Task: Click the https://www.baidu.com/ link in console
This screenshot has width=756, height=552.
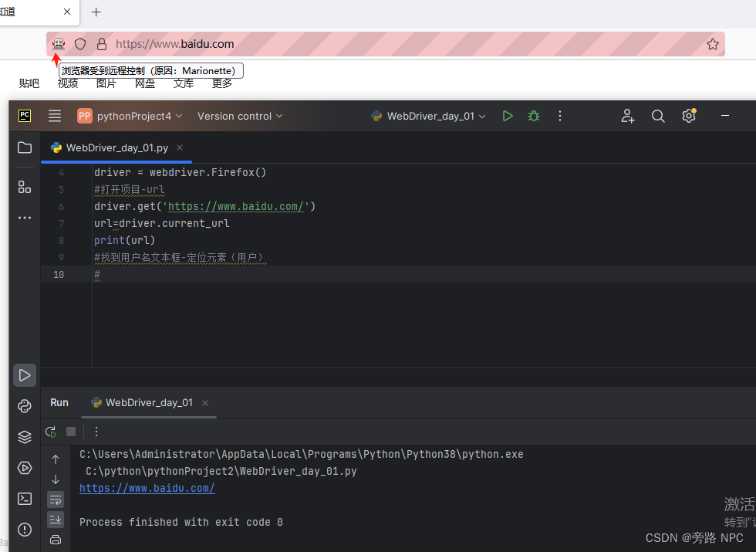Action: [x=147, y=488]
